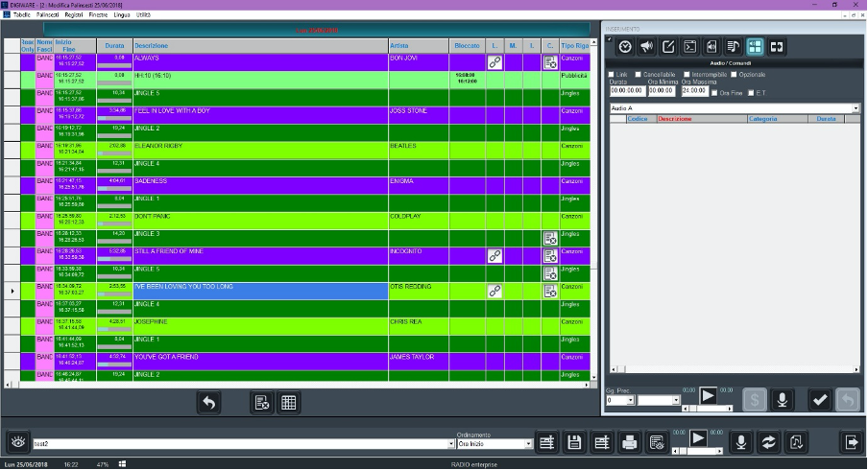This screenshot has width=868, height=470.
Task: Toggle the Opzionale checkbox
Action: tap(734, 74)
